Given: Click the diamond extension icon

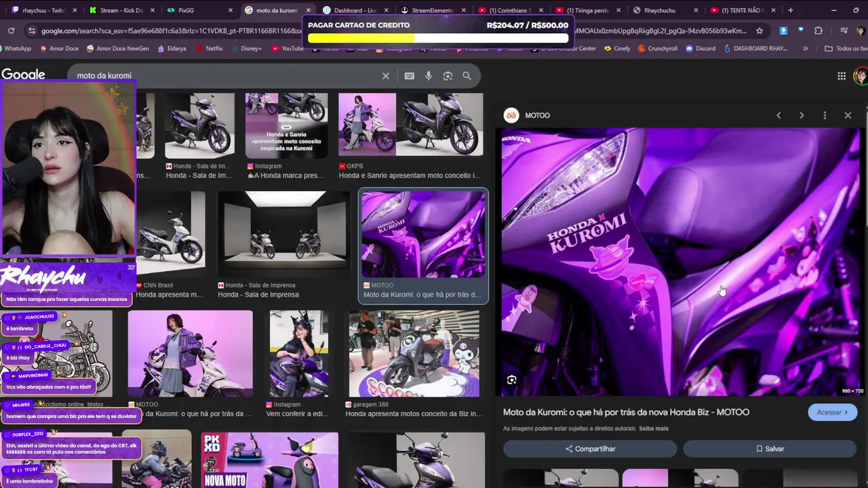Looking at the screenshot, I should [x=801, y=30].
